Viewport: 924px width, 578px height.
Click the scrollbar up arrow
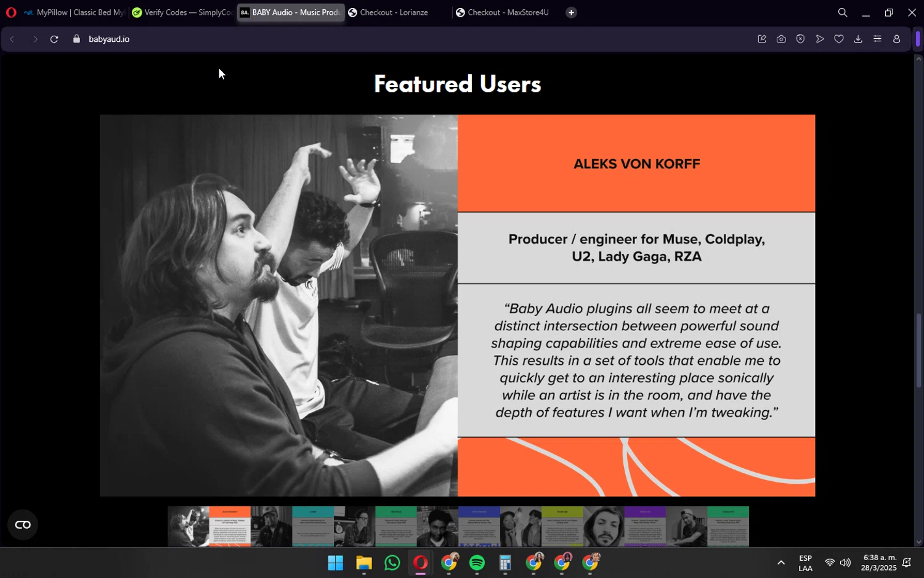[x=918, y=59]
